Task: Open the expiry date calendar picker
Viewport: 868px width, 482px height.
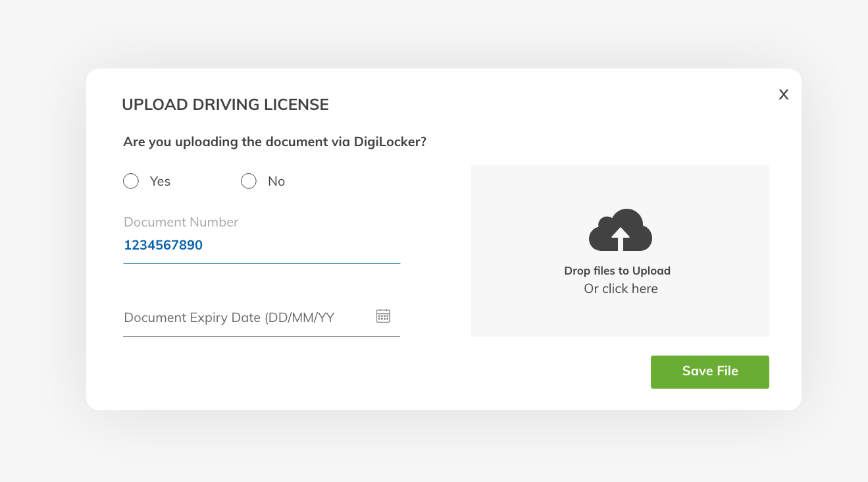Action: pyautogui.click(x=383, y=316)
